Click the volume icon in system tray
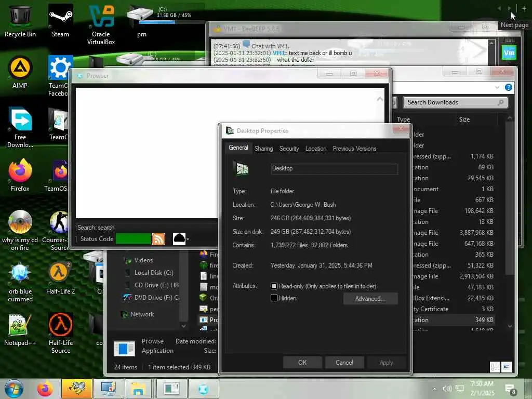The image size is (532, 399). pyautogui.click(x=447, y=389)
